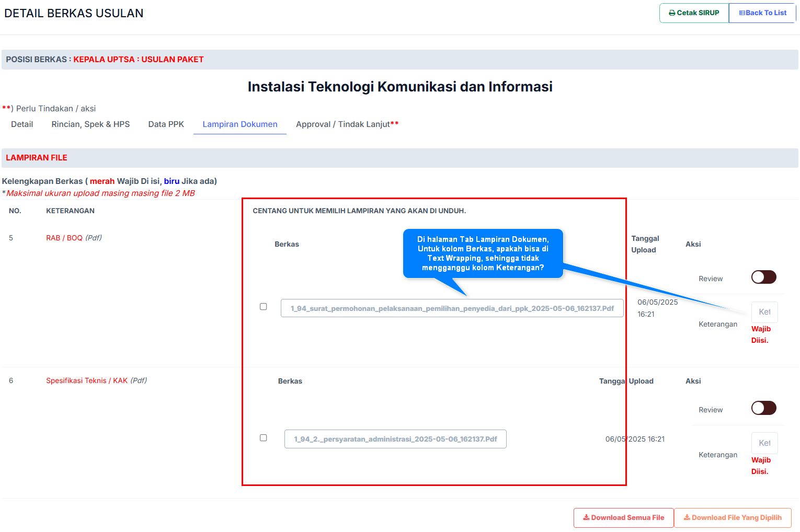Switch to Rincian, Spek & HPS tab
The height and width of the screenshot is (532, 800).
coord(90,124)
